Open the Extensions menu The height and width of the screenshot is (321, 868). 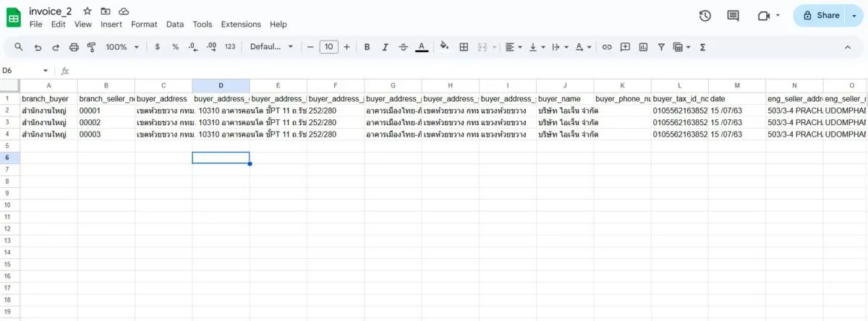coord(241,24)
